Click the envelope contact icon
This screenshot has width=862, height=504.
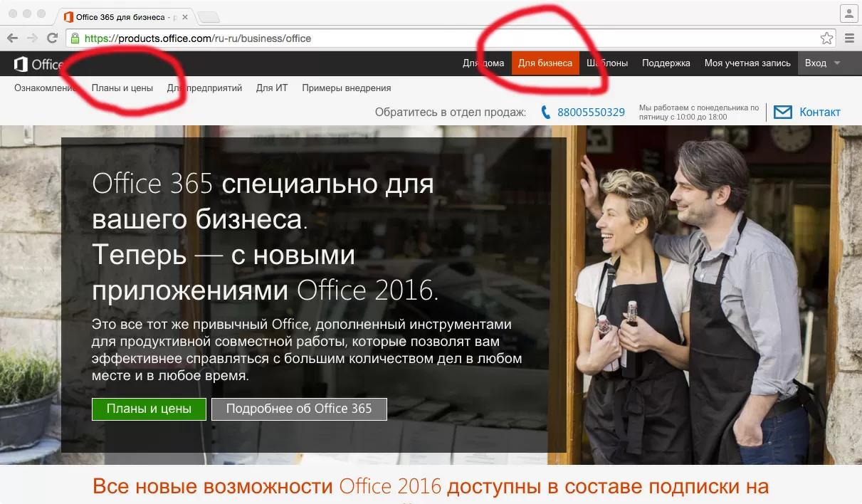pos(782,112)
